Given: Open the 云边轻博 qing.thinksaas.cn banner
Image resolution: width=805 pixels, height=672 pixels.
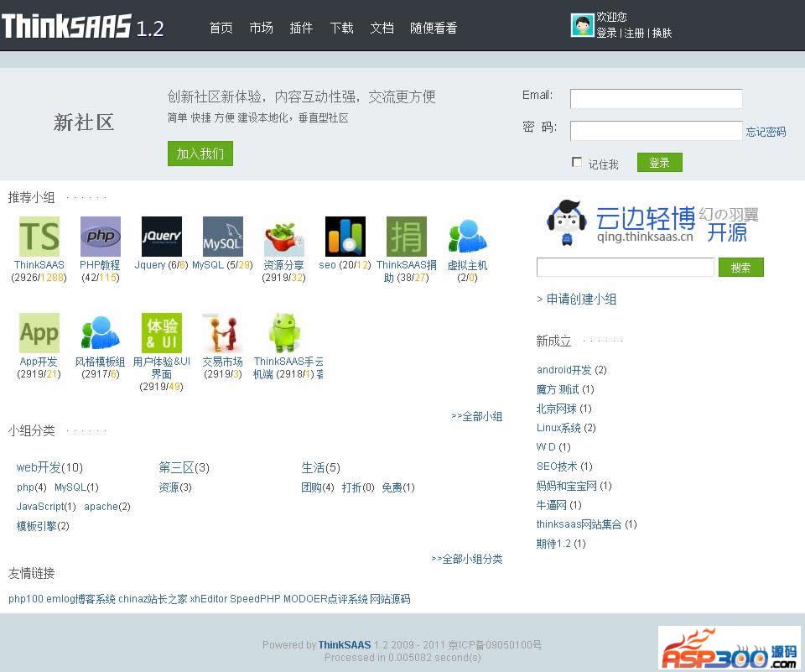Looking at the screenshot, I should 652,223.
